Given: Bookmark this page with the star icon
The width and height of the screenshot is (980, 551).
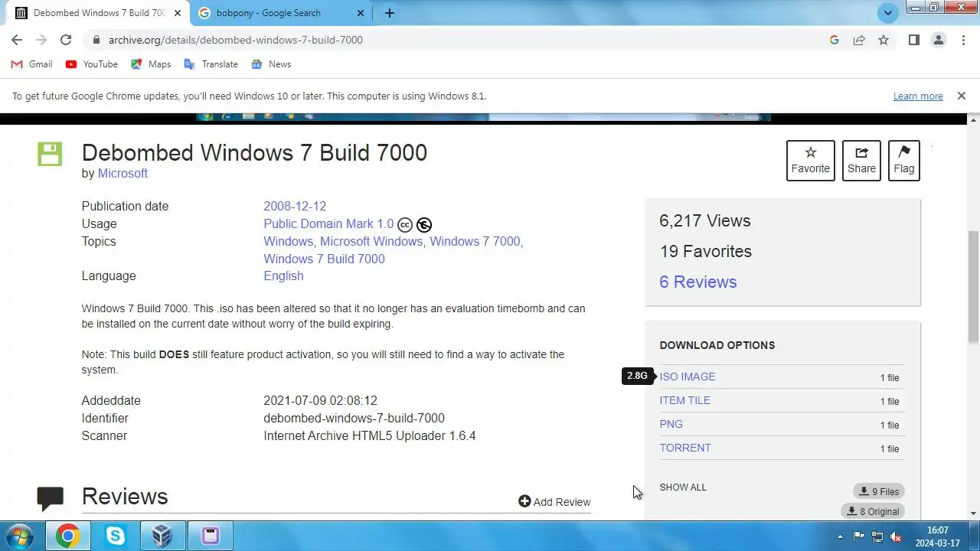Looking at the screenshot, I should pyautogui.click(x=884, y=40).
